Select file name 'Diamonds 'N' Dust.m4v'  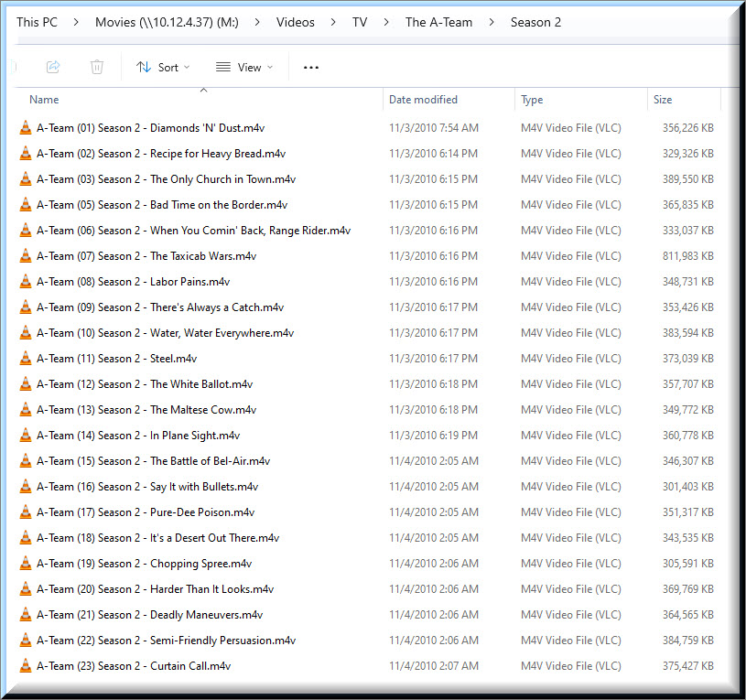coord(150,128)
